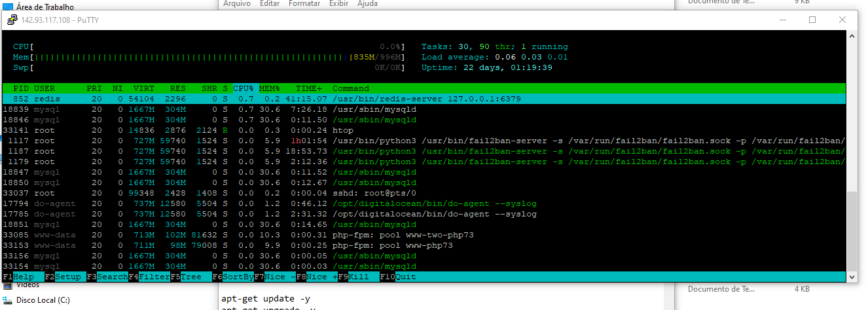This screenshot has width=868, height=310.
Task: Click the Disco Local (C:) drive icon
Action: 9,300
